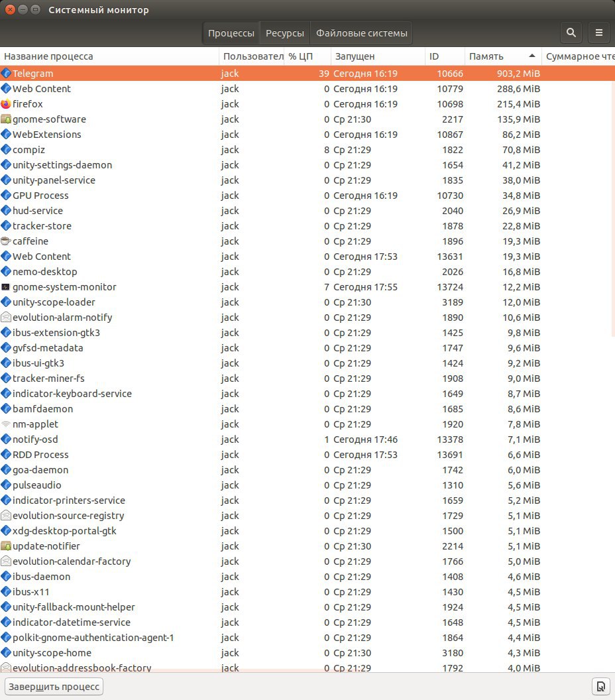
Task: Click the hud-service process icon
Action: tap(6, 211)
